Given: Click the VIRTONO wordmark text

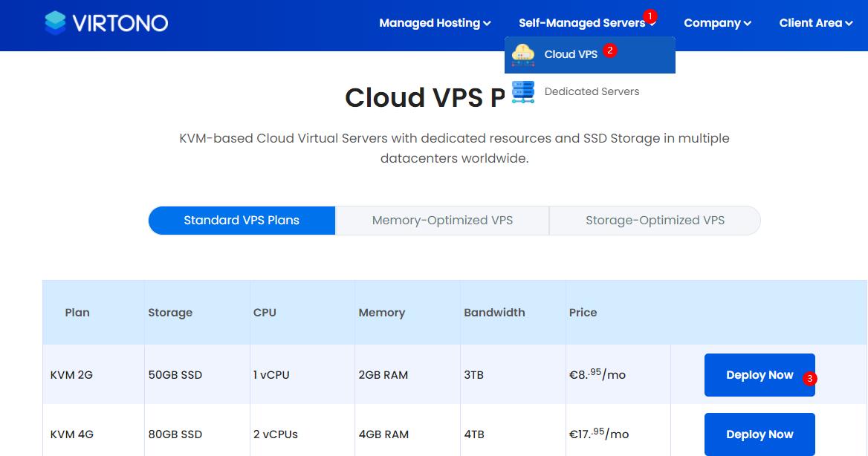Looking at the screenshot, I should (120, 23).
